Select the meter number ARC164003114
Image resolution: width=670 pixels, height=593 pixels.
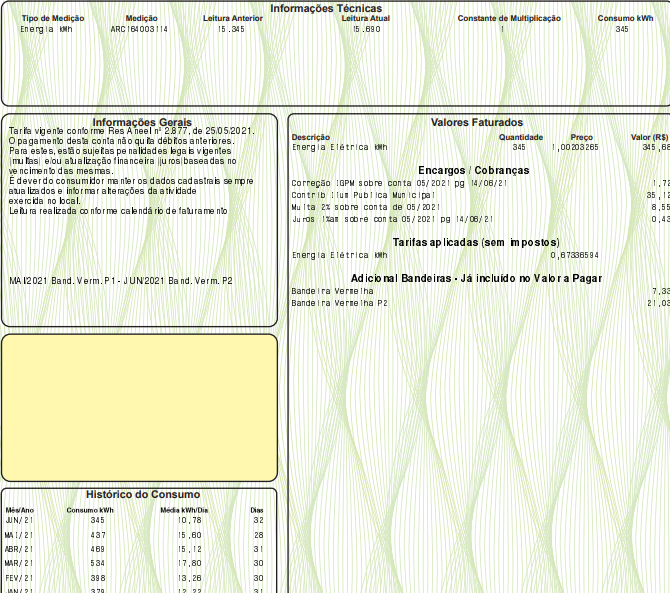[x=139, y=30]
